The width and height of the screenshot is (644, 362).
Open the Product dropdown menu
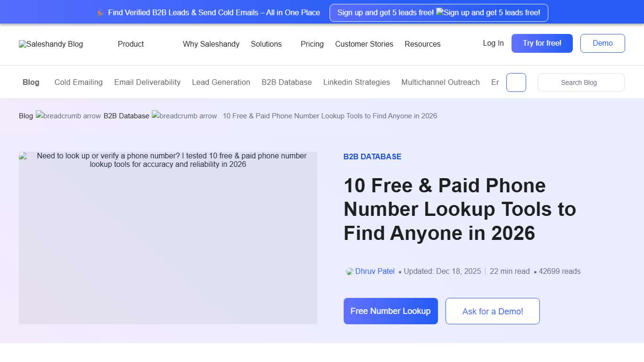pos(131,44)
